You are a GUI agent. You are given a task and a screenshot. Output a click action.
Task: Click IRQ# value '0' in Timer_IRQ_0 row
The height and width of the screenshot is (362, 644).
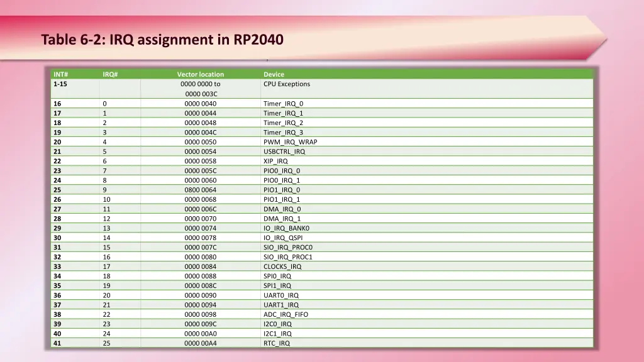[x=105, y=104]
